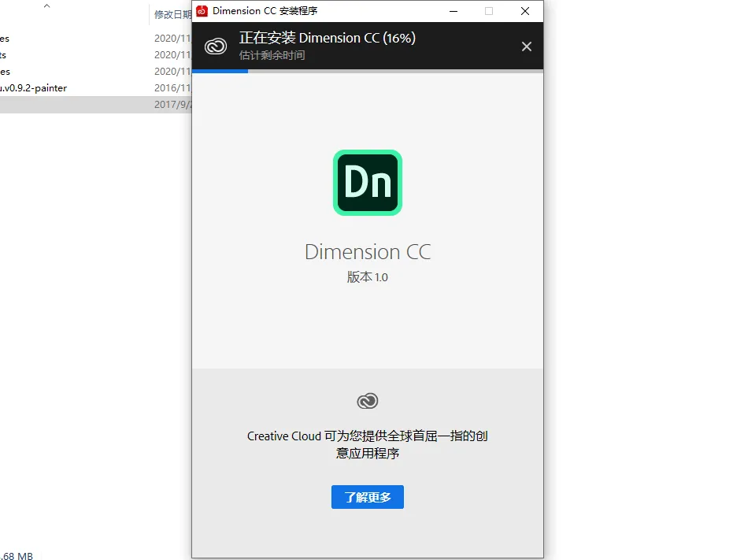
Task: Close the Dimension CC installer window
Action: point(525,11)
